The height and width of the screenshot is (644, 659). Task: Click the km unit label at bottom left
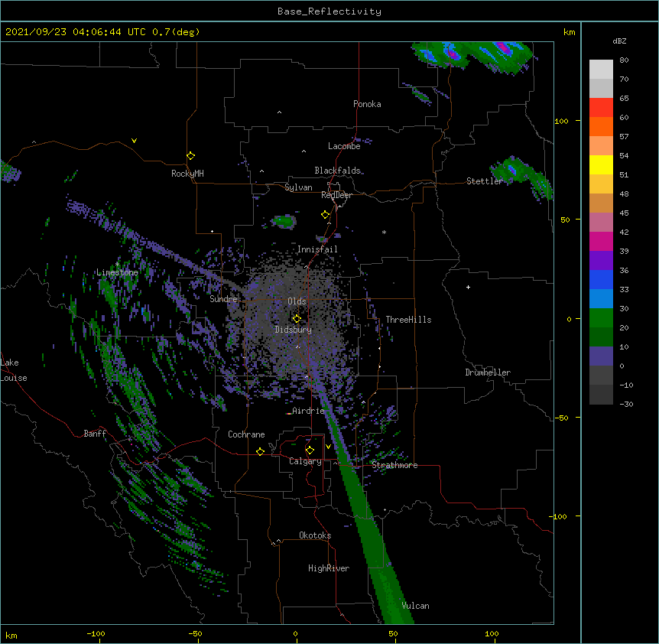click(11, 636)
